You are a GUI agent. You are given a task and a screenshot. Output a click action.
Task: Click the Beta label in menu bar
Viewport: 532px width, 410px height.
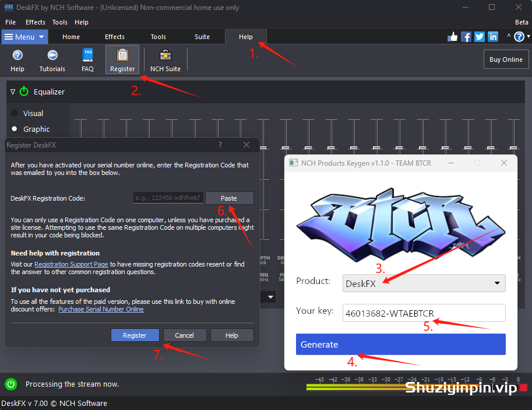point(522,22)
